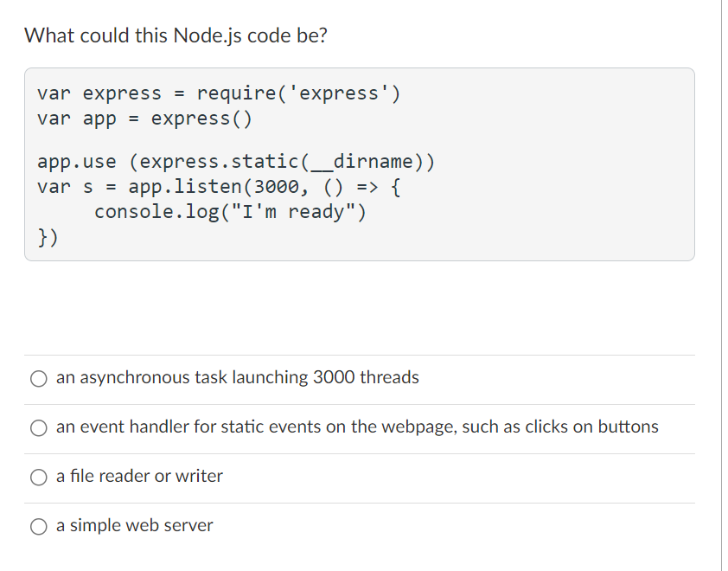The image size is (728, 571).
Task: Click the app.use express.static line
Action: coord(235,161)
